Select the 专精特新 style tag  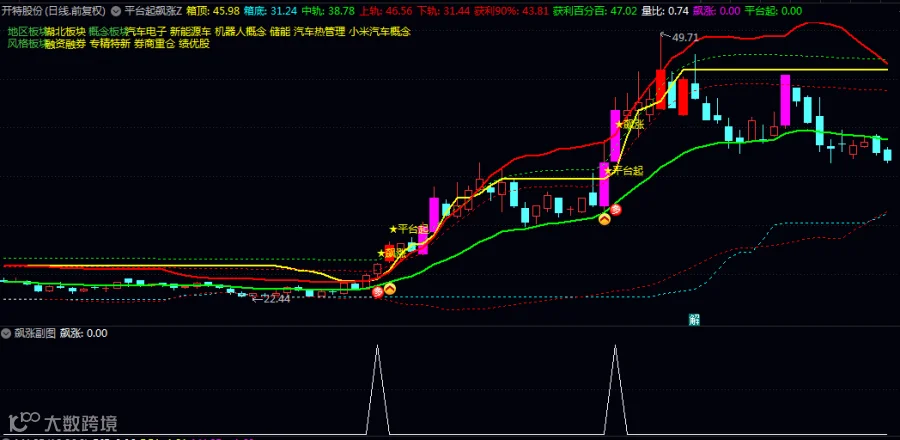[x=110, y=44]
